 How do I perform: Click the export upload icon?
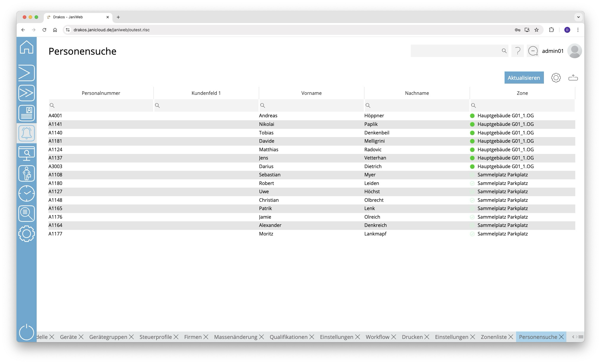573,78
